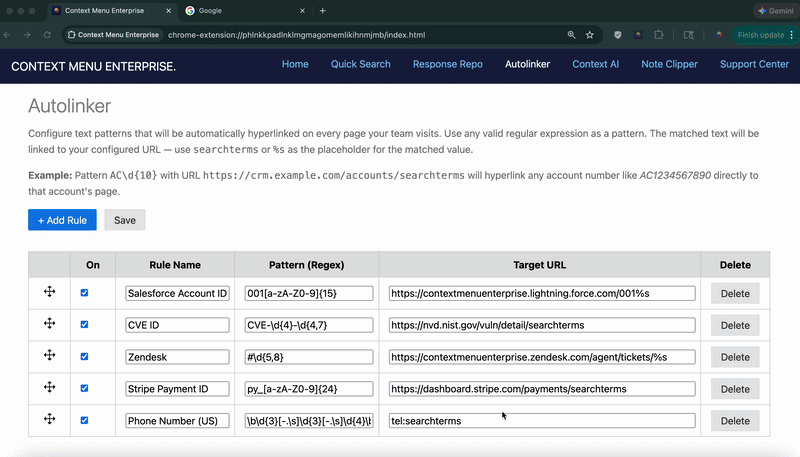Click the browser back arrow
The width and height of the screenshot is (800, 457).
click(7, 35)
